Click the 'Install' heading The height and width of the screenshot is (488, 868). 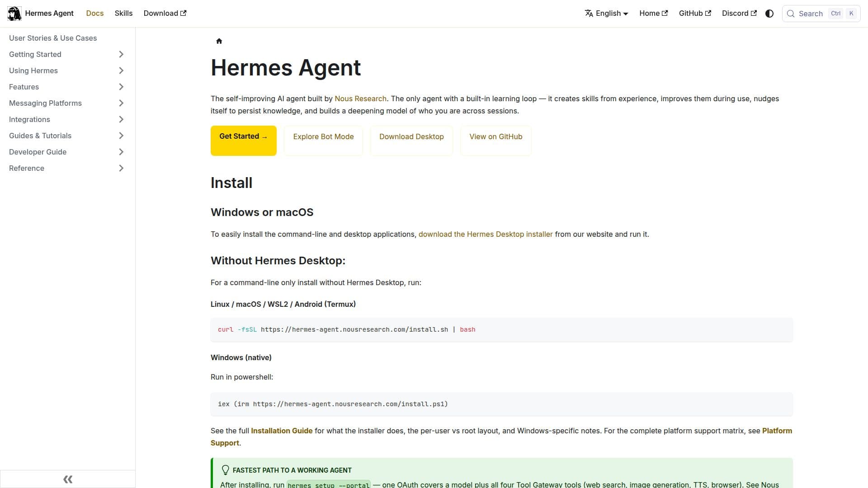tap(231, 183)
